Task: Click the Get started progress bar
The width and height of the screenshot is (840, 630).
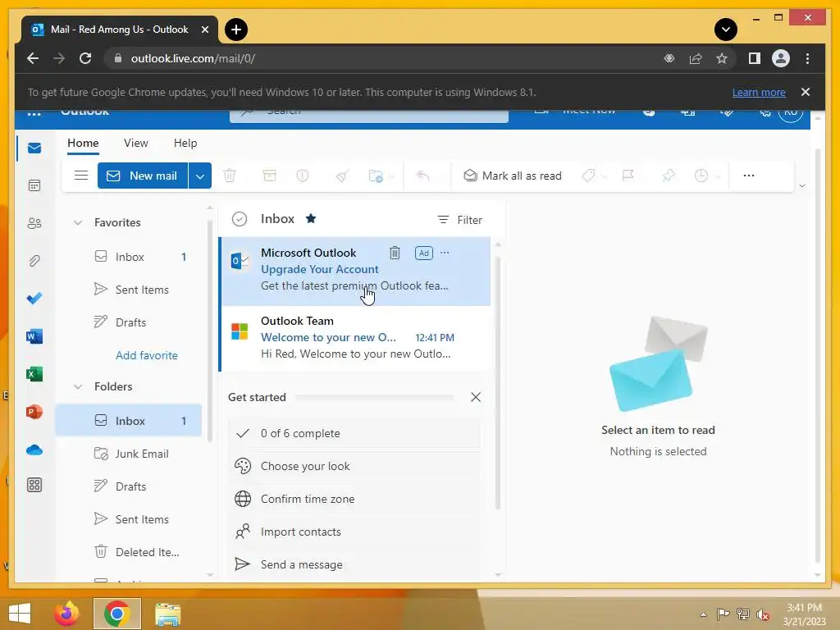Action: pyautogui.click(x=374, y=398)
